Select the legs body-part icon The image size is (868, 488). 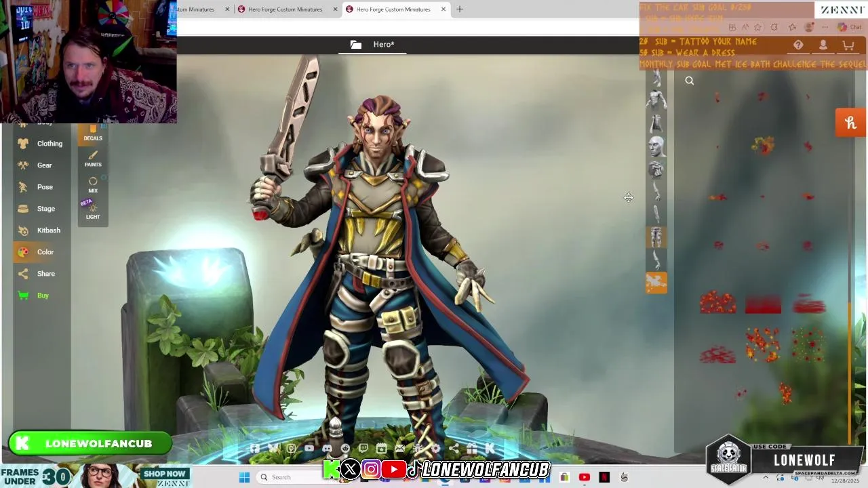click(x=656, y=237)
